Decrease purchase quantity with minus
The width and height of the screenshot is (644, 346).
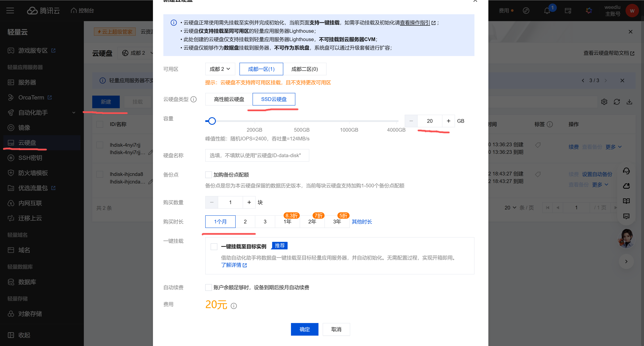coord(212,202)
